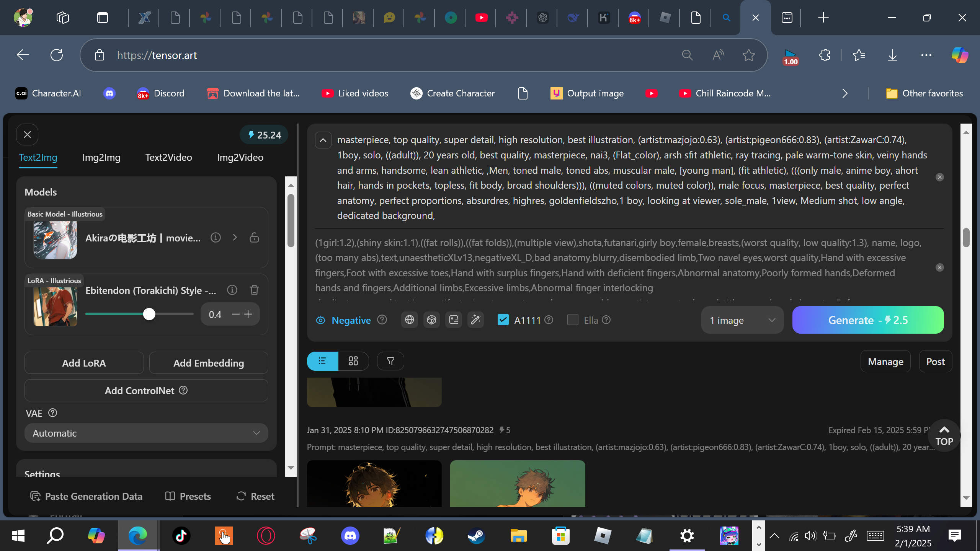Image resolution: width=980 pixels, height=551 pixels.
Task: Delete the Ebitendon LoRA with trash icon
Action: click(x=254, y=290)
